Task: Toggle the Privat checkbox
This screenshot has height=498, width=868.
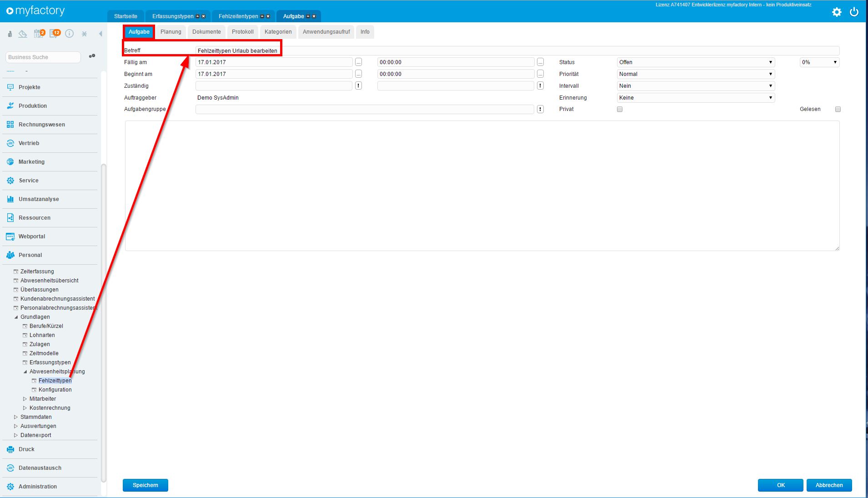Action: coord(619,109)
